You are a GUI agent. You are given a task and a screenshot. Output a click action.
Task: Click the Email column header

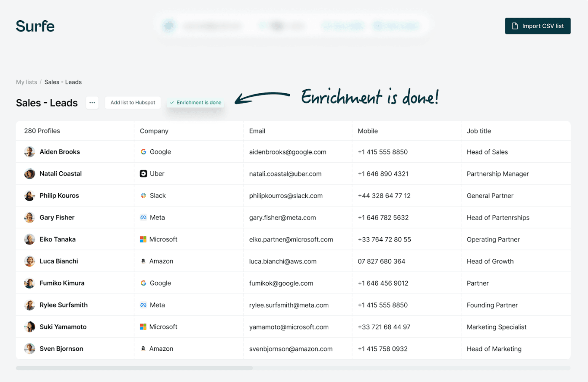click(x=257, y=131)
